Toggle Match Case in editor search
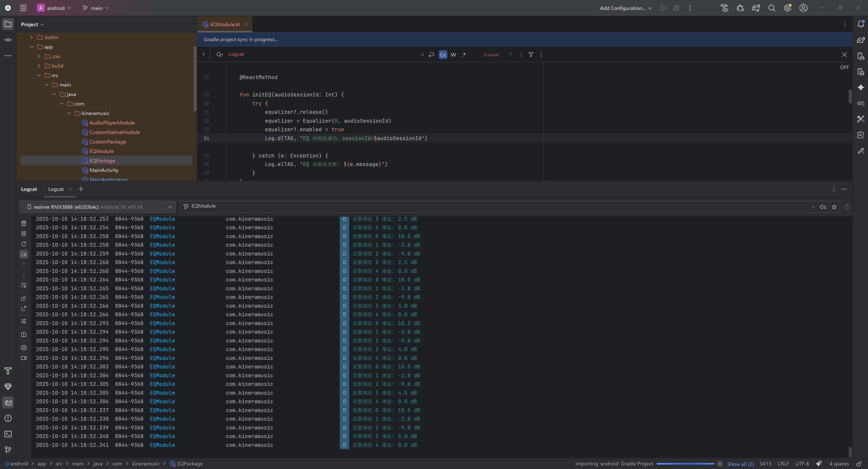Viewport: 868px width, 469px height. [443, 55]
